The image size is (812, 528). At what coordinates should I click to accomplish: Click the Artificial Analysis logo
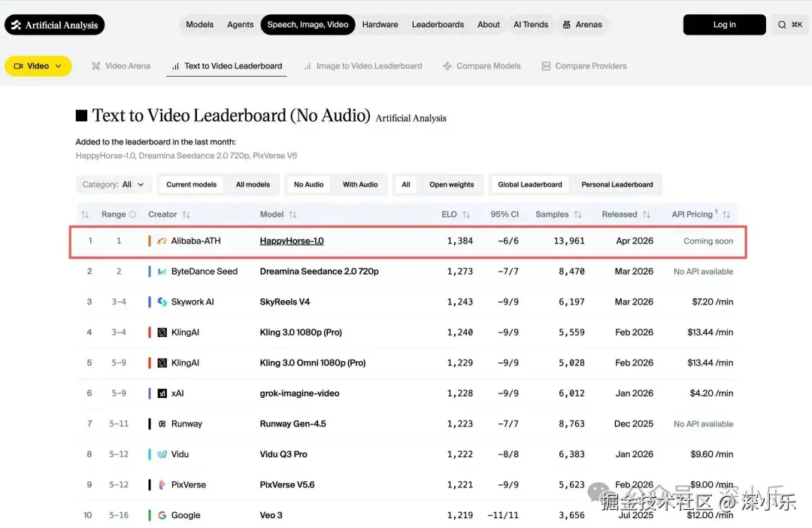[54, 25]
